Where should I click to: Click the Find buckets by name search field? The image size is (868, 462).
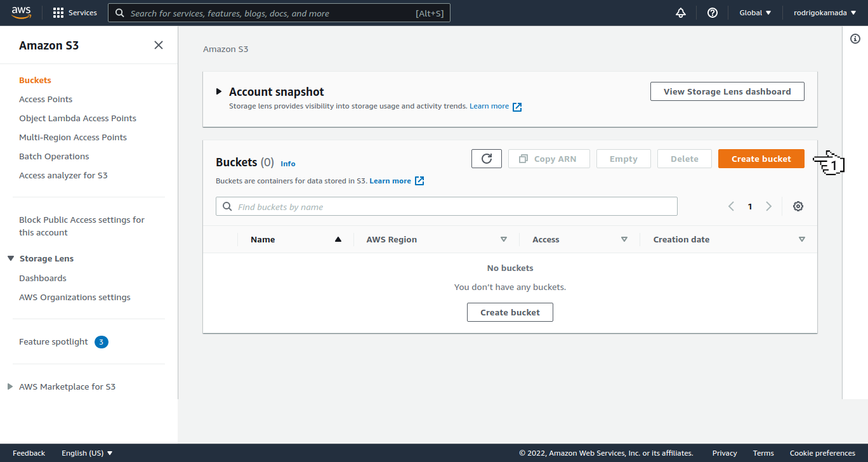coord(446,206)
